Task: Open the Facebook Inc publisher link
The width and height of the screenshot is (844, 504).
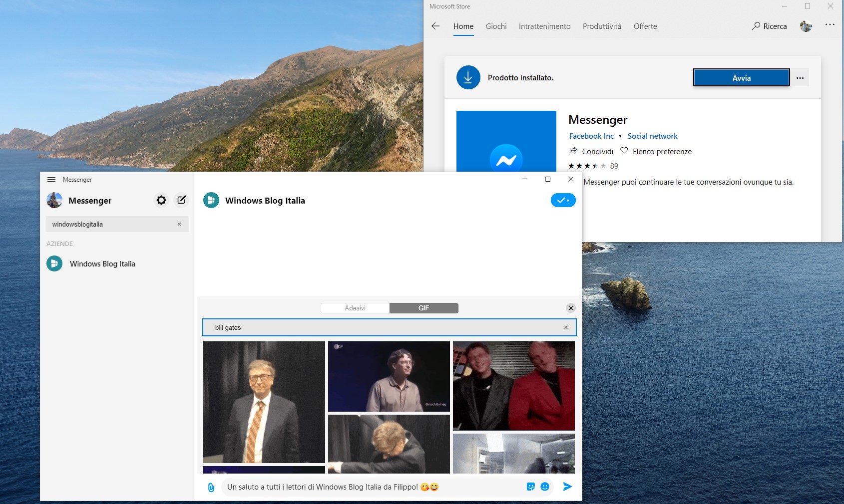Action: tap(591, 136)
